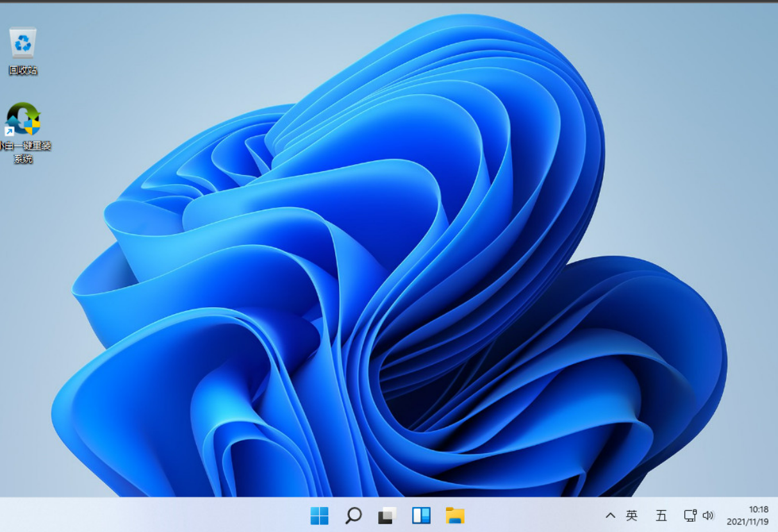Click the 回收站 text label
This screenshot has width=778, height=532.
(x=23, y=71)
